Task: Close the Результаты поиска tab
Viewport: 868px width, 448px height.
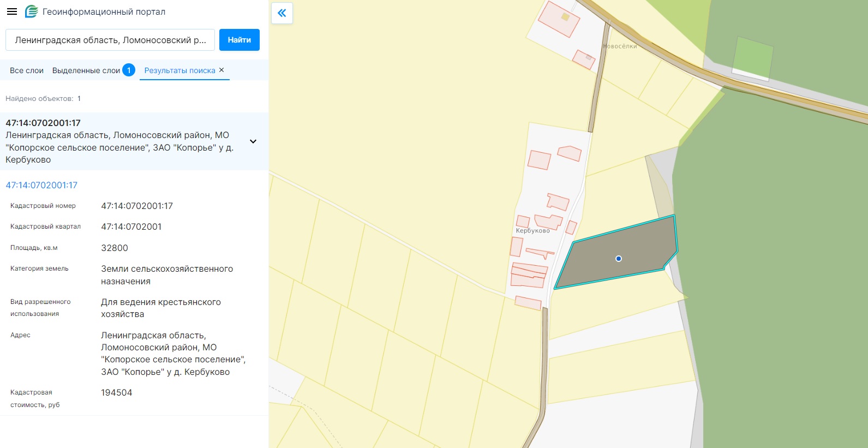Action: point(222,70)
